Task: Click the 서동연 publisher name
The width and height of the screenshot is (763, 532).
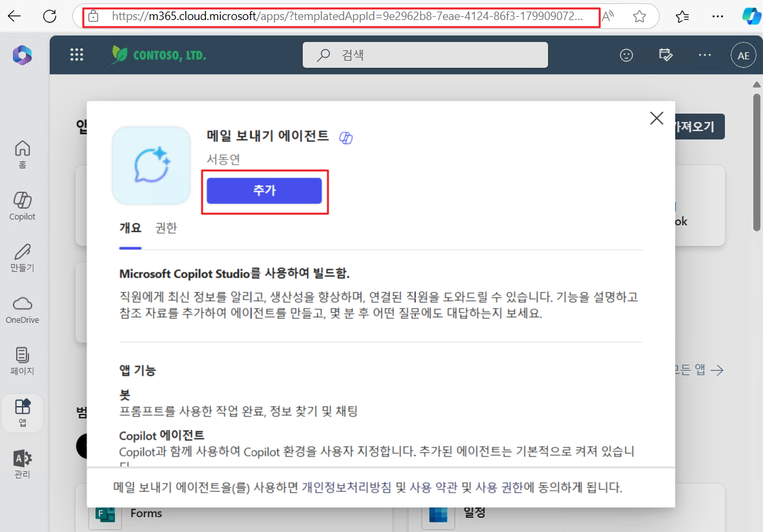Action: click(x=223, y=159)
